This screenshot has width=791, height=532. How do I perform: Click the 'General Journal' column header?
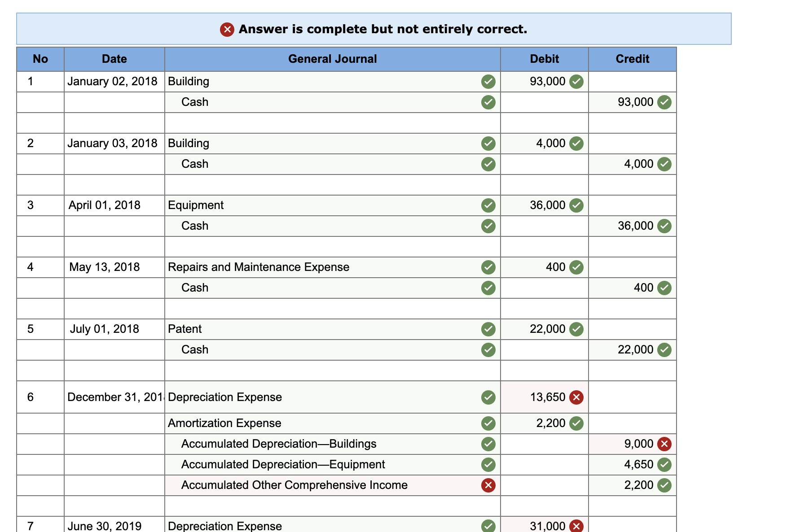point(333,59)
